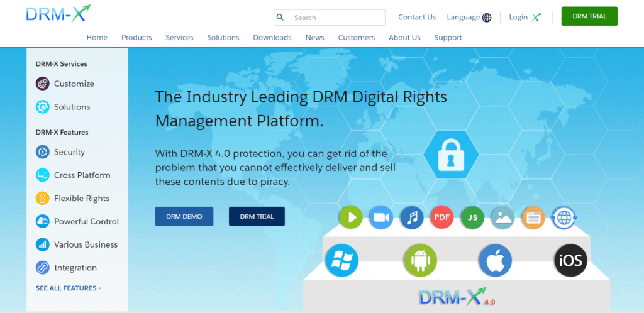Screen dimensions: 644x313
Task: Click the Integration link text
Action: [75, 268]
